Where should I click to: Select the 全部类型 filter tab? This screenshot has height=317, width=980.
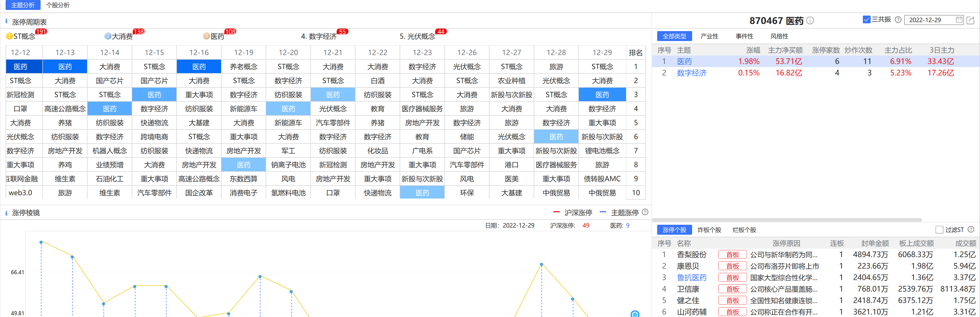click(674, 36)
